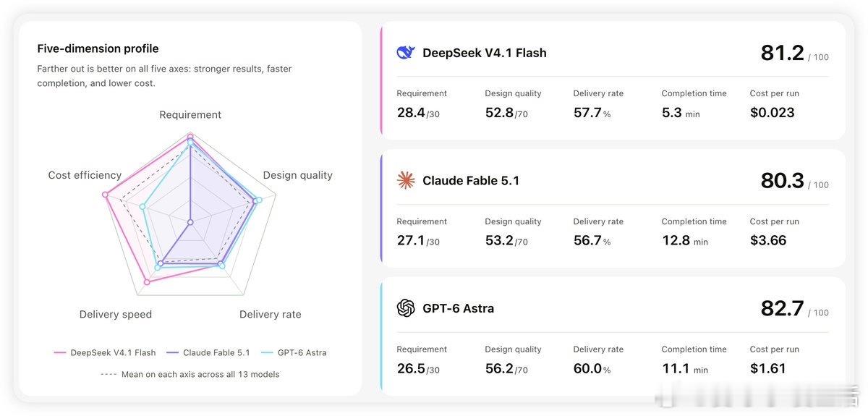Select the Design quality radar axis label
Image resolution: width=868 pixels, height=416 pixels.
coord(298,175)
